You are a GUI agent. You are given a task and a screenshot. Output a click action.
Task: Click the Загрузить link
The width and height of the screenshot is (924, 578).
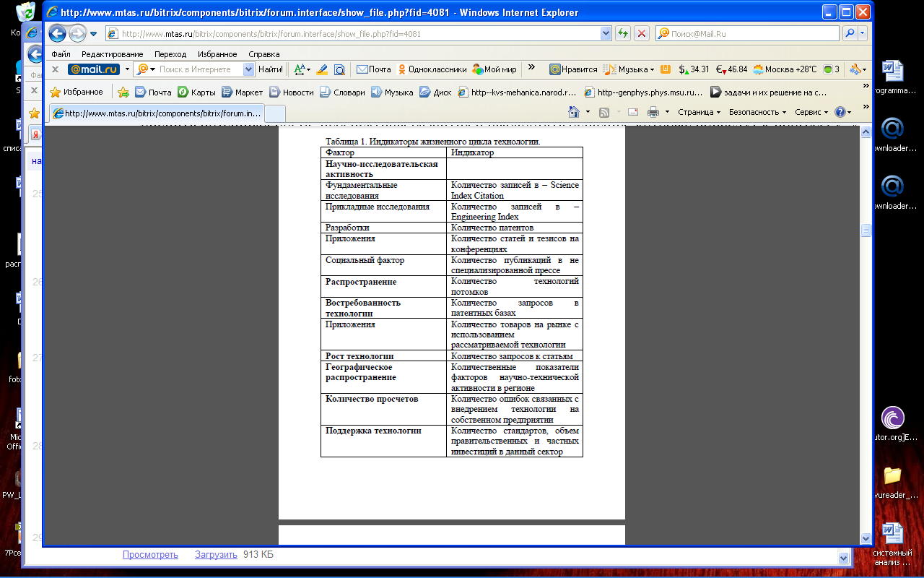pyautogui.click(x=216, y=555)
